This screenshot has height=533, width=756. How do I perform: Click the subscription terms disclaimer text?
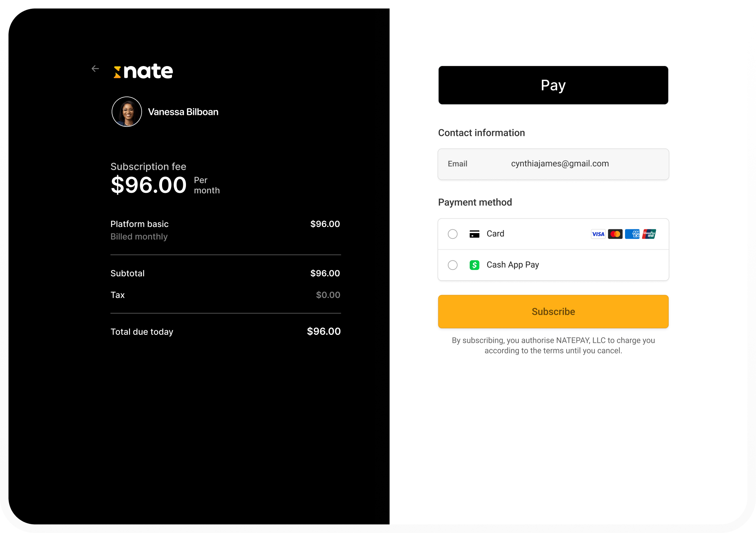pyautogui.click(x=553, y=345)
